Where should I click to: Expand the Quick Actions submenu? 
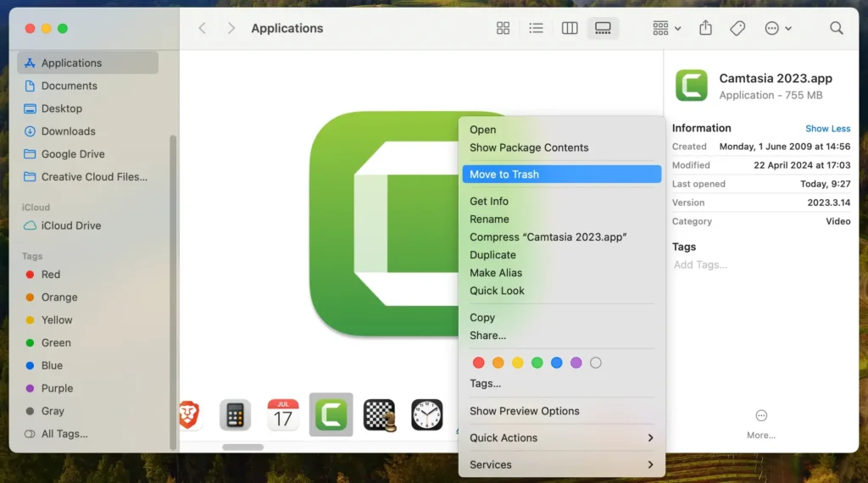pyautogui.click(x=561, y=437)
